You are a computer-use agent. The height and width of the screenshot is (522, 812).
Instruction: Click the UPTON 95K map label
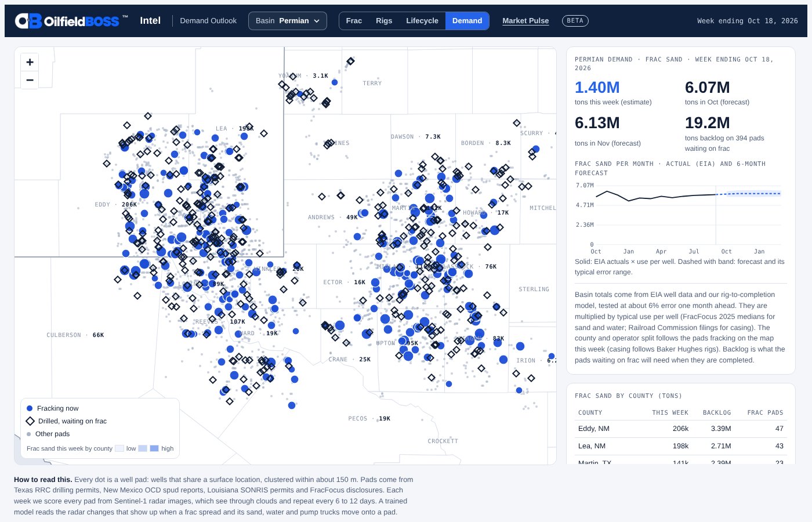pos(397,343)
